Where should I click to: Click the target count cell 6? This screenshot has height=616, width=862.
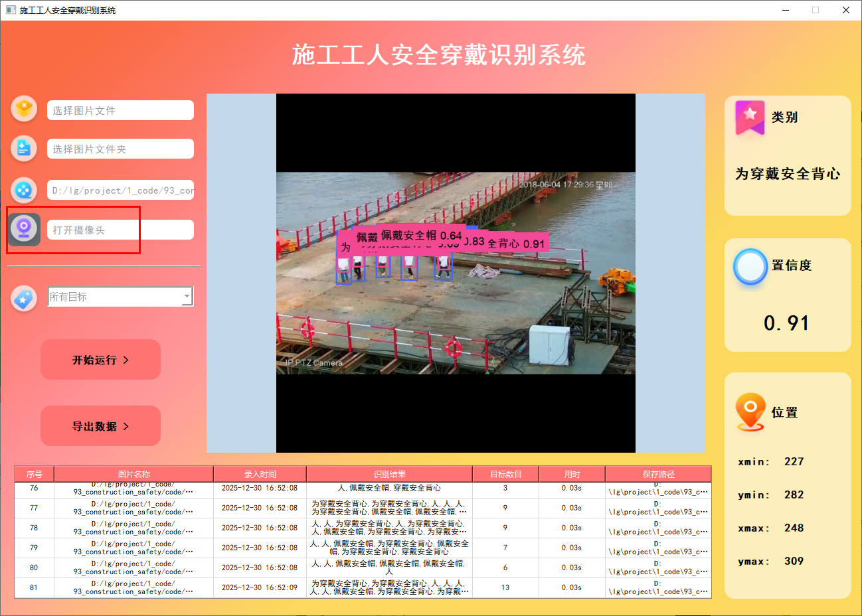click(x=505, y=568)
